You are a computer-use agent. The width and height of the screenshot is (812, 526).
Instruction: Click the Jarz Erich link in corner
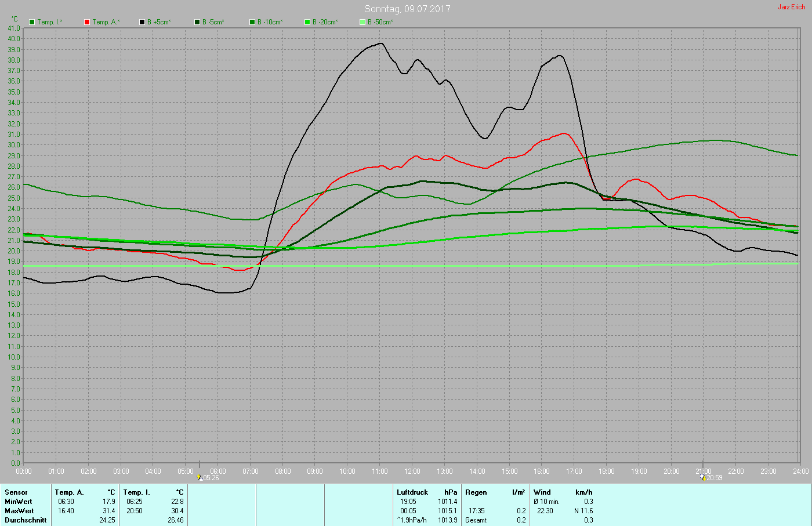(x=791, y=7)
